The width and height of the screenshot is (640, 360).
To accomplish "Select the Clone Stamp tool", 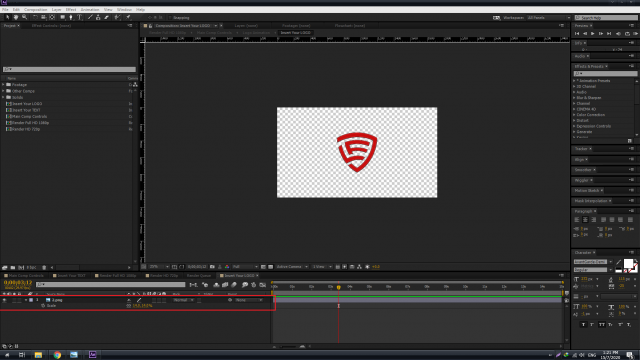I will (98, 17).
